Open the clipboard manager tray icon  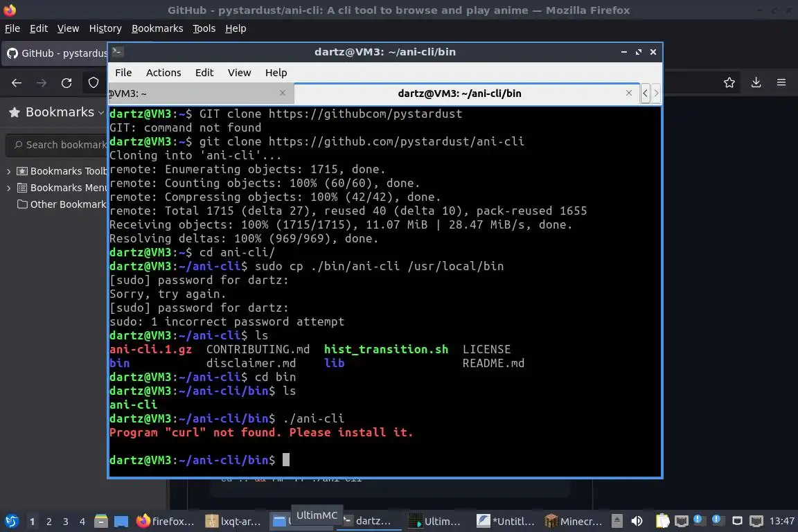coord(662,521)
